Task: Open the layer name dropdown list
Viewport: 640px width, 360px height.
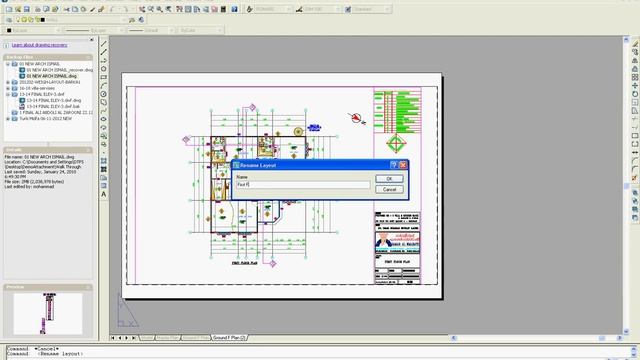Action: 124,20
